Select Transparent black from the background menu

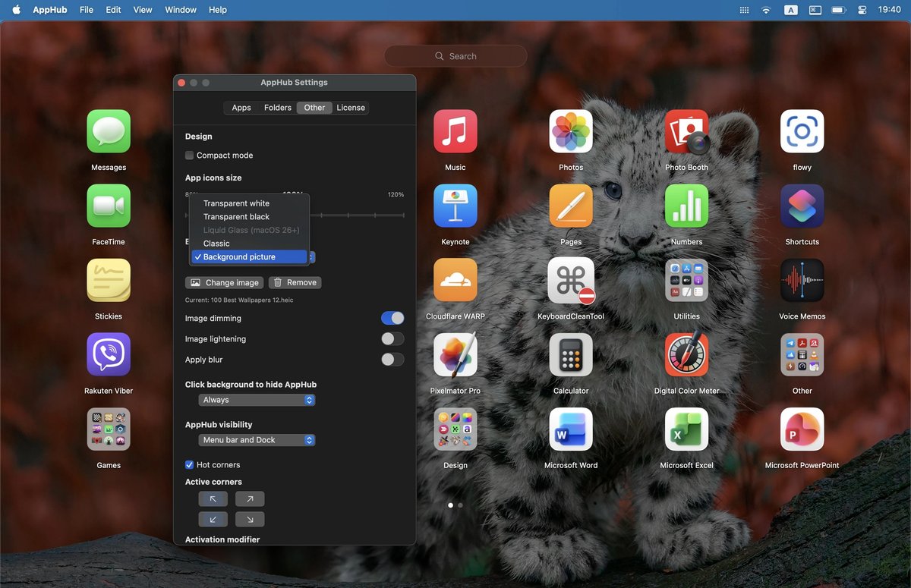(x=237, y=216)
